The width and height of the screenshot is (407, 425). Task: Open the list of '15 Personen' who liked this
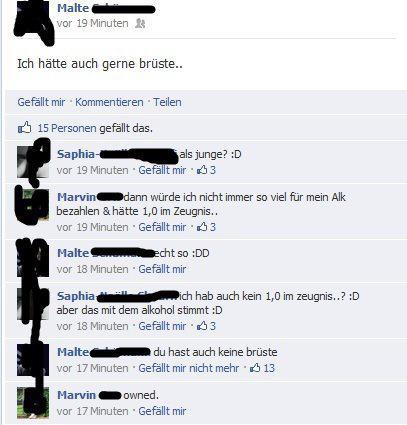point(67,128)
